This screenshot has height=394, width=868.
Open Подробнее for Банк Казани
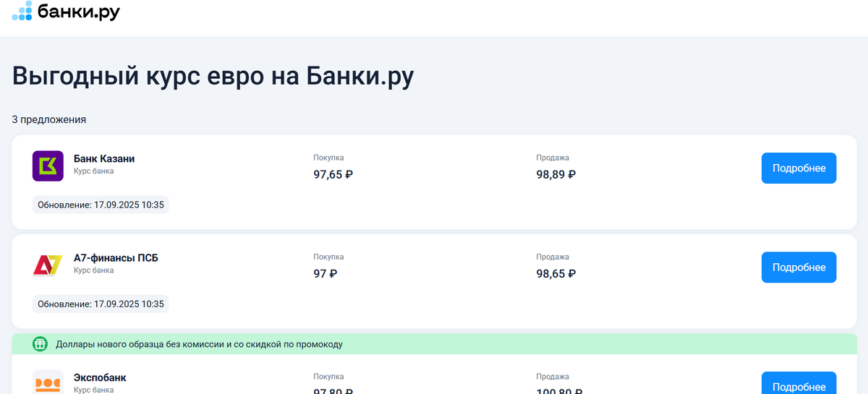tap(799, 168)
